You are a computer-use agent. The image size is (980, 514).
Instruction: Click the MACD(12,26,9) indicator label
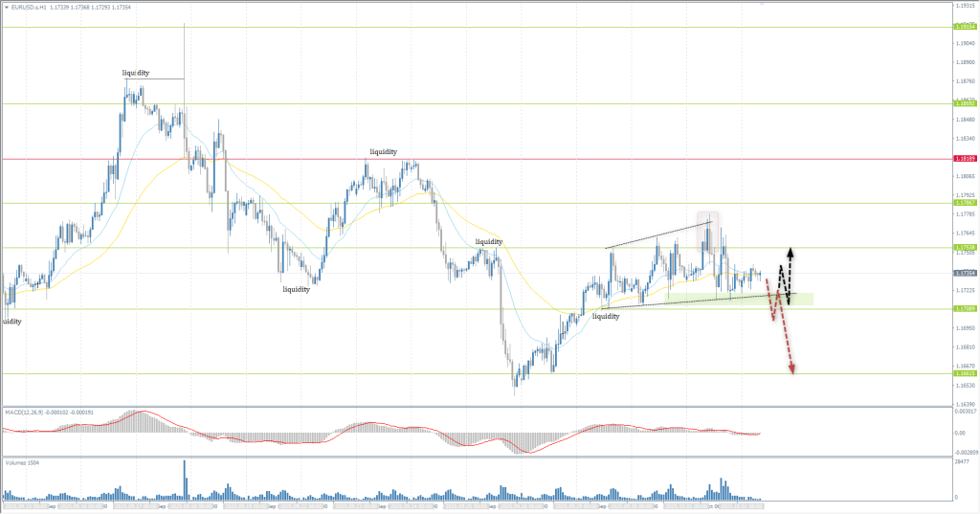pos(34,412)
